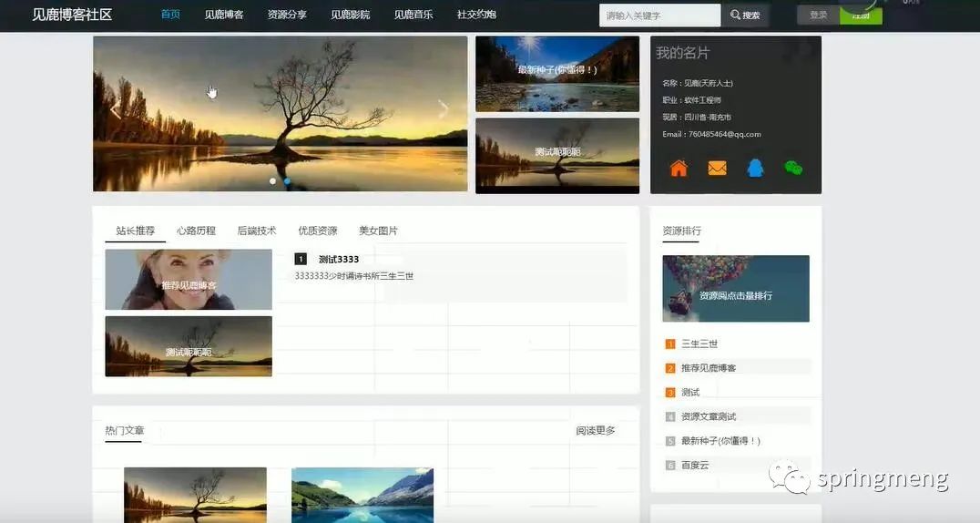Open the mountain lake article thumbnail under 热门文章
The height and width of the screenshot is (523, 980).
[x=362, y=495]
